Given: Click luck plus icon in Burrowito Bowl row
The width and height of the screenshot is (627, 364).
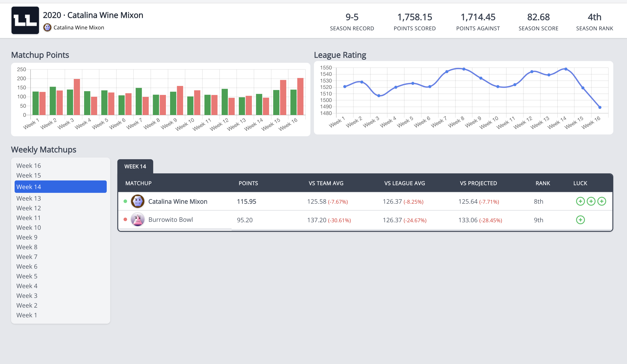Looking at the screenshot, I should click(x=580, y=220).
